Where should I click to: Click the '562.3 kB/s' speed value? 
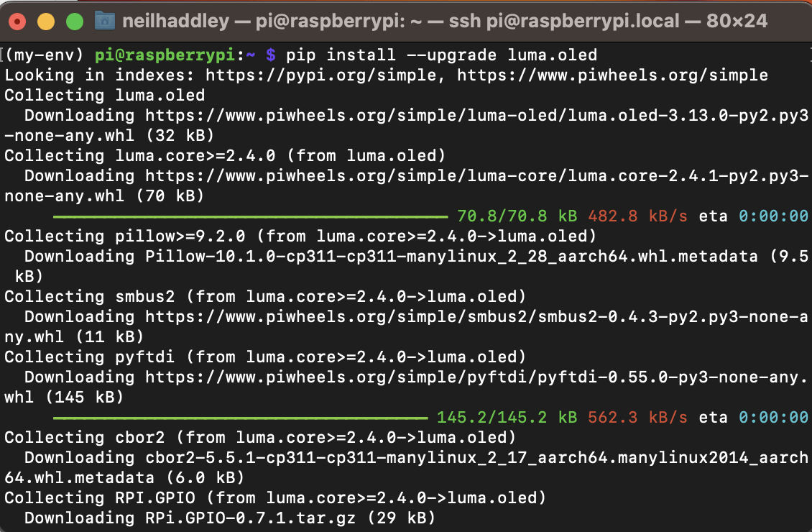[x=637, y=418]
